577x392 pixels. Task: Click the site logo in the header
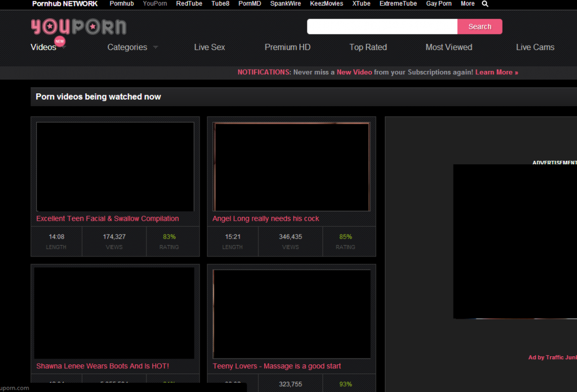[x=78, y=27]
